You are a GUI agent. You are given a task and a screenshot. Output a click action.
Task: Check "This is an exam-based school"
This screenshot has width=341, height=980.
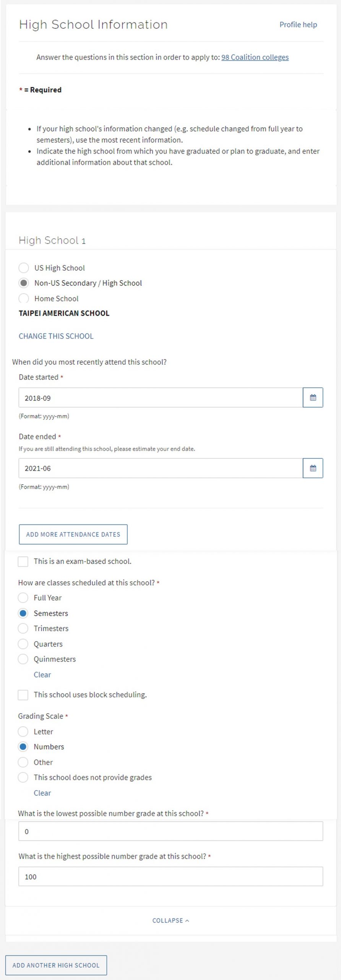coord(23,562)
